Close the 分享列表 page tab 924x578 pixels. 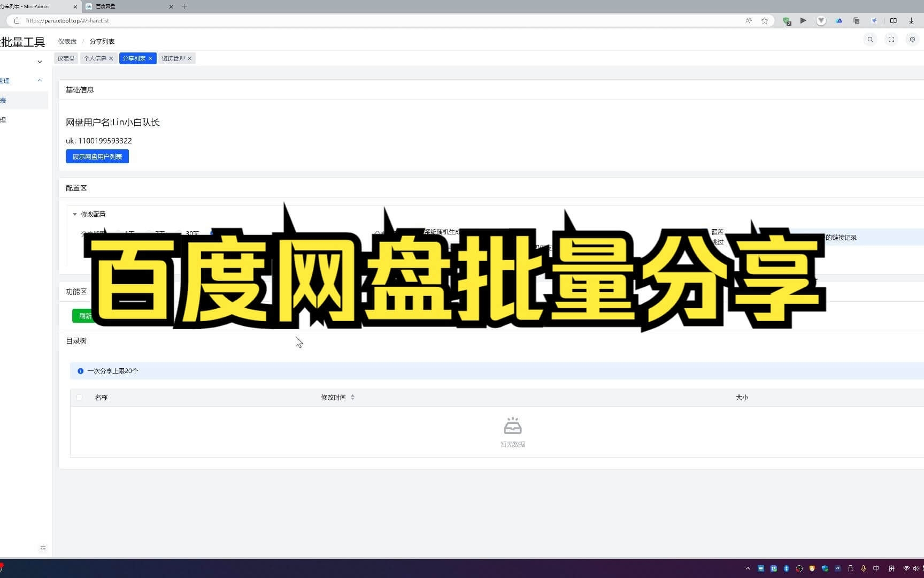tap(150, 58)
